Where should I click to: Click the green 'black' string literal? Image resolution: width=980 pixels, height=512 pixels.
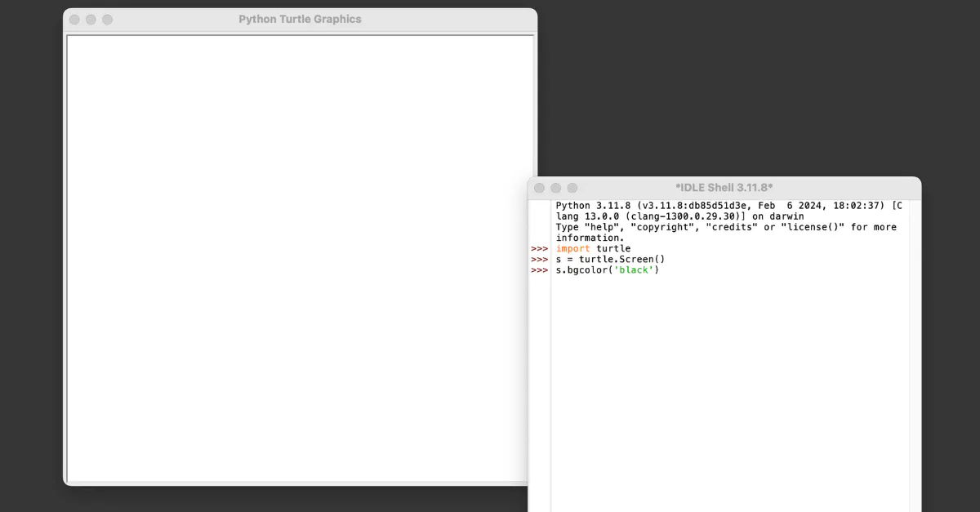635,270
